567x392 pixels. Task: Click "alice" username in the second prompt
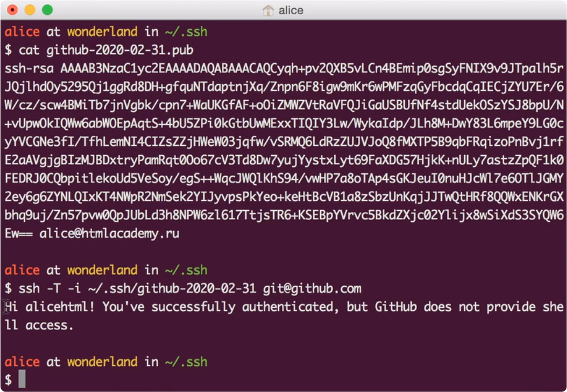[x=22, y=270]
